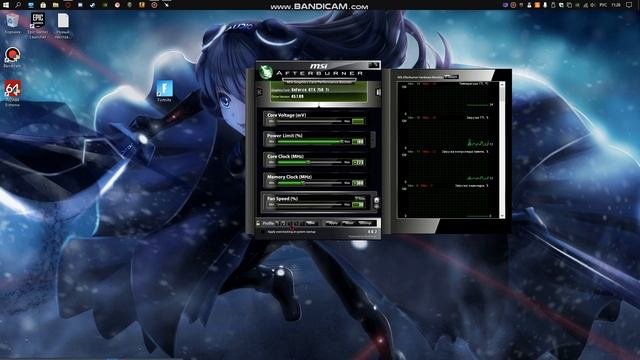Screen dimensions: 640x360
Task: Click the Save profile button
Action: coord(311,223)
